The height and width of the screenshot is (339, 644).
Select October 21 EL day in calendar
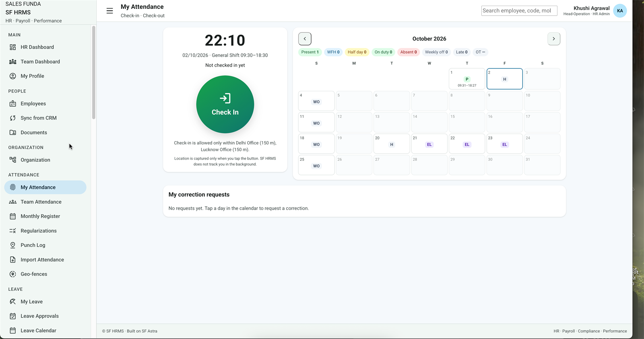point(429,144)
